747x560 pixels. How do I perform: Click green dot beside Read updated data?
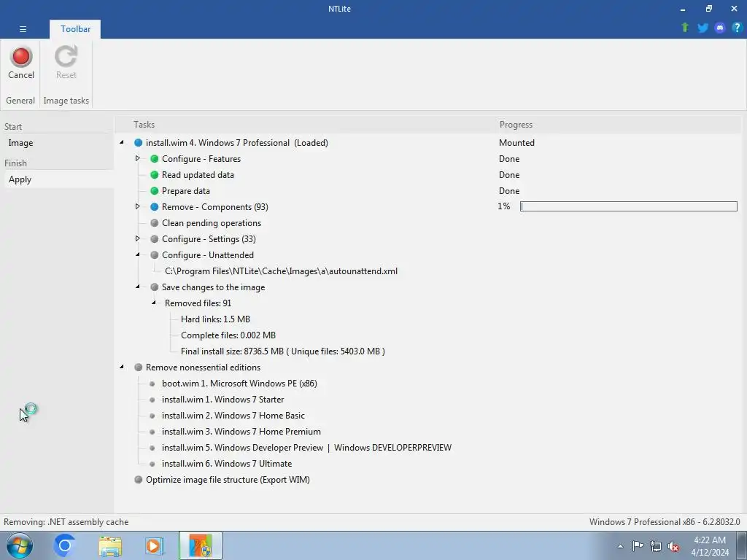(155, 175)
